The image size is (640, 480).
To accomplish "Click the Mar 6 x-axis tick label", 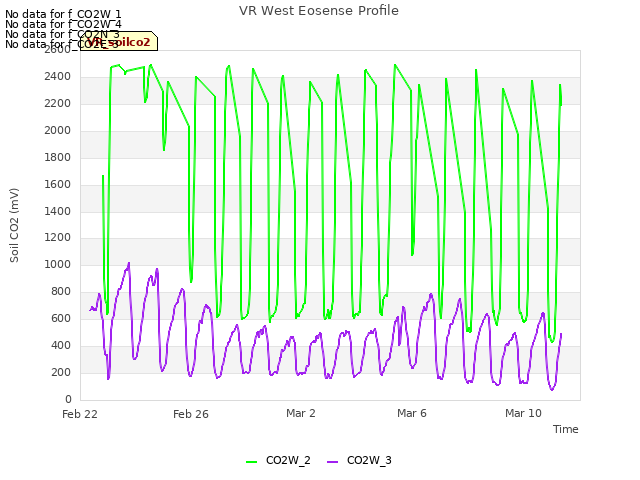I will [412, 413].
